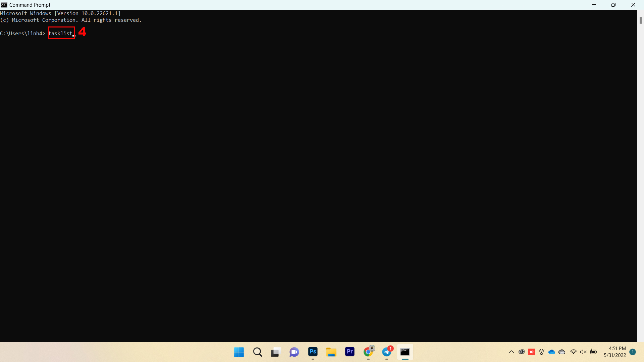This screenshot has width=644, height=362.
Task: Switch to Google Chrome in taskbar
Action: pos(368,352)
